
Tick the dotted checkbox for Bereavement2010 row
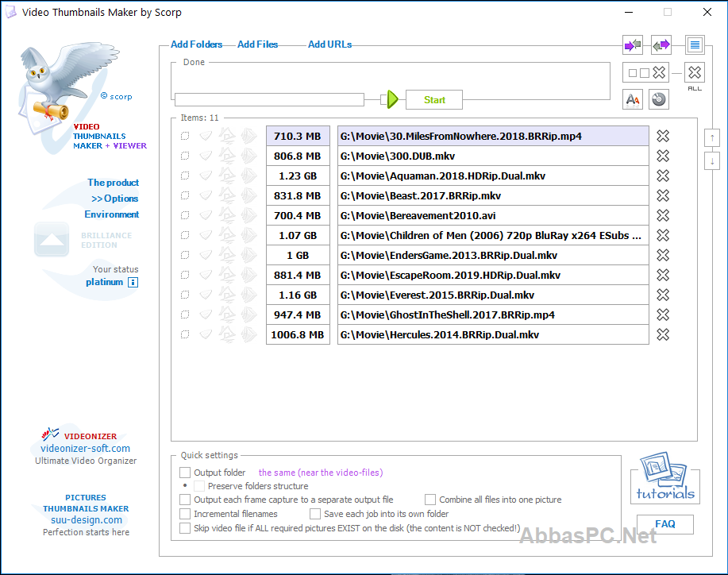coord(185,215)
